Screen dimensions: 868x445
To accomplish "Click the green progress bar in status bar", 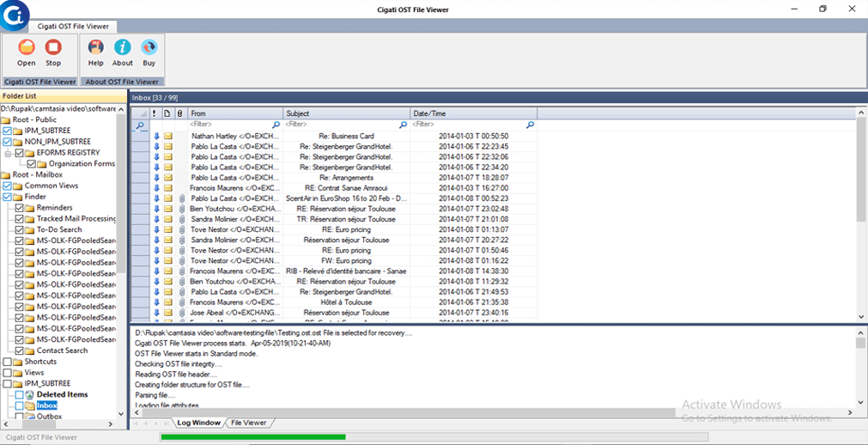I will click(x=253, y=437).
